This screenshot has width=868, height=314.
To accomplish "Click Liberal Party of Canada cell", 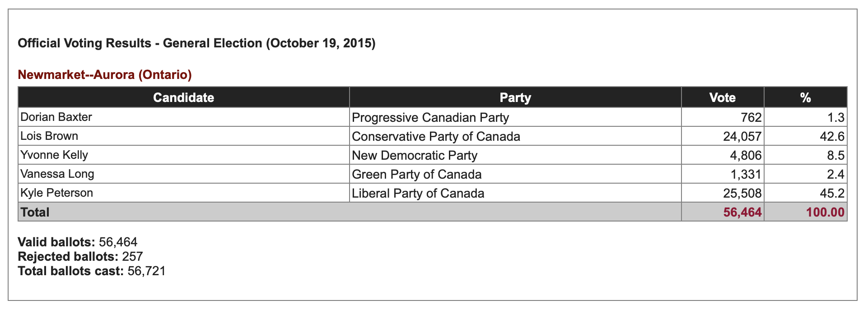I will (x=515, y=193).
